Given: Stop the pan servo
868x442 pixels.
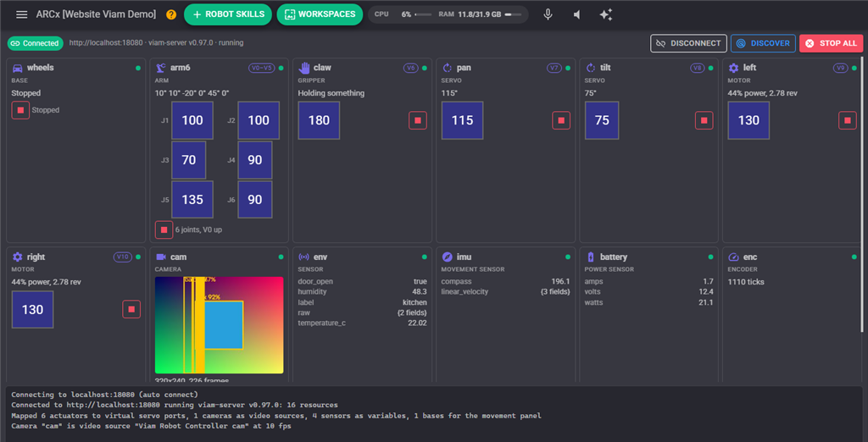Looking at the screenshot, I should click(561, 120).
